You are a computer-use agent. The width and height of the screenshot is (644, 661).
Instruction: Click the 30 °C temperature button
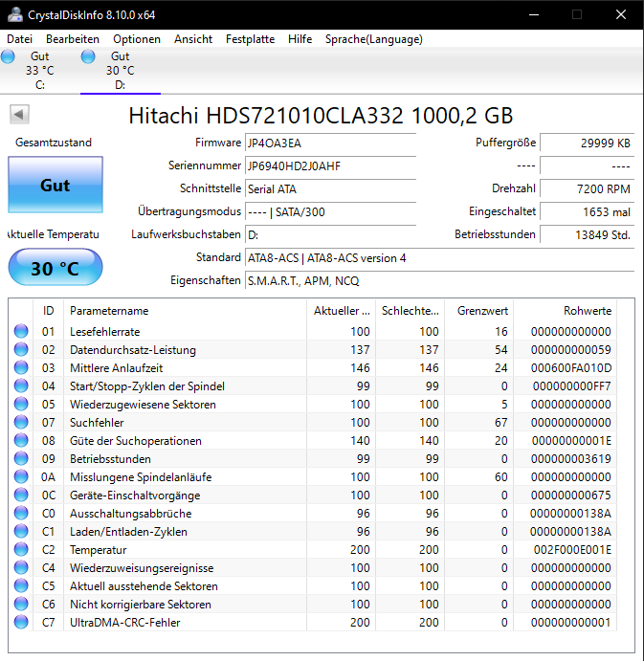point(56,267)
